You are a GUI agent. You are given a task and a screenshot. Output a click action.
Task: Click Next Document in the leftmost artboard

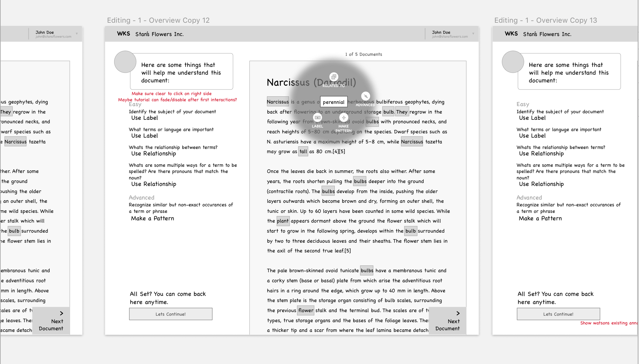tap(51, 321)
